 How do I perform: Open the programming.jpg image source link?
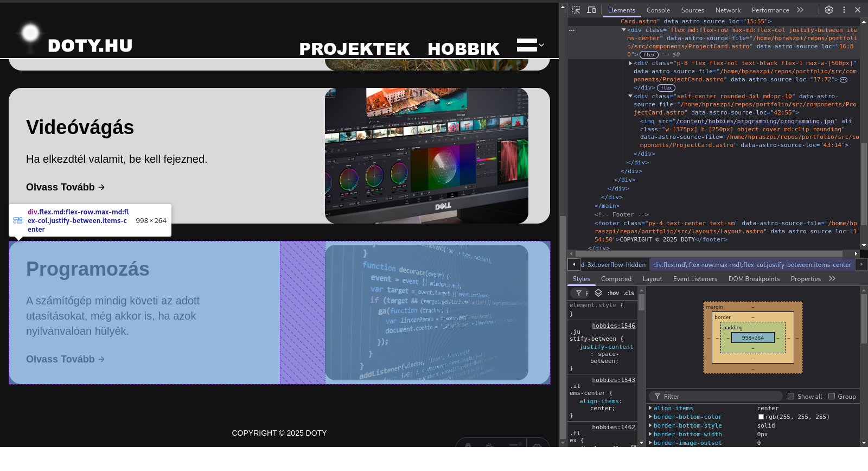pos(755,122)
